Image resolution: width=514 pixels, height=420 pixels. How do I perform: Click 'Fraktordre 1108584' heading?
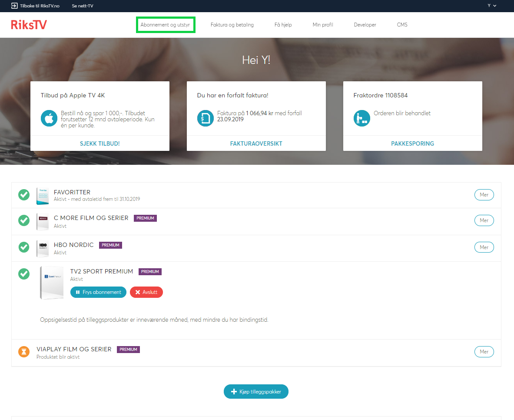381,95
